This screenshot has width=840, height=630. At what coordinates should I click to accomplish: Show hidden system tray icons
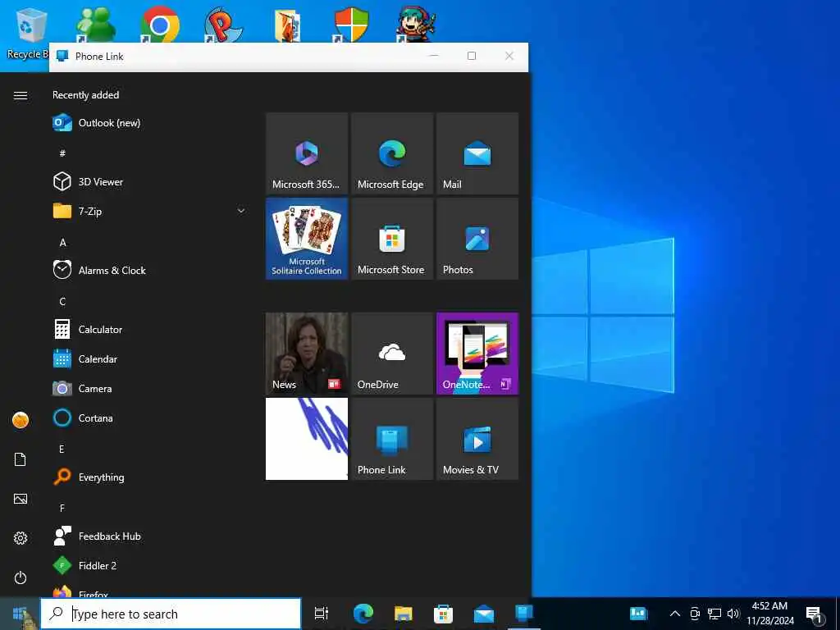[x=675, y=614]
